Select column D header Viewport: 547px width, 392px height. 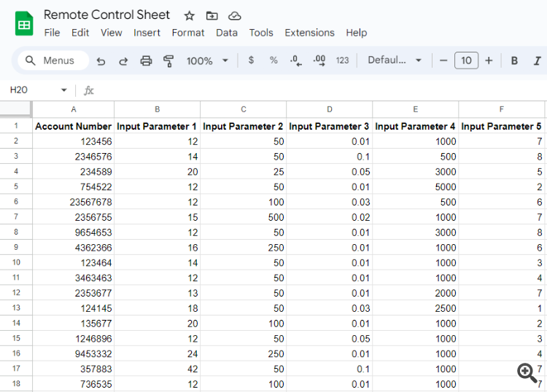[329, 109]
